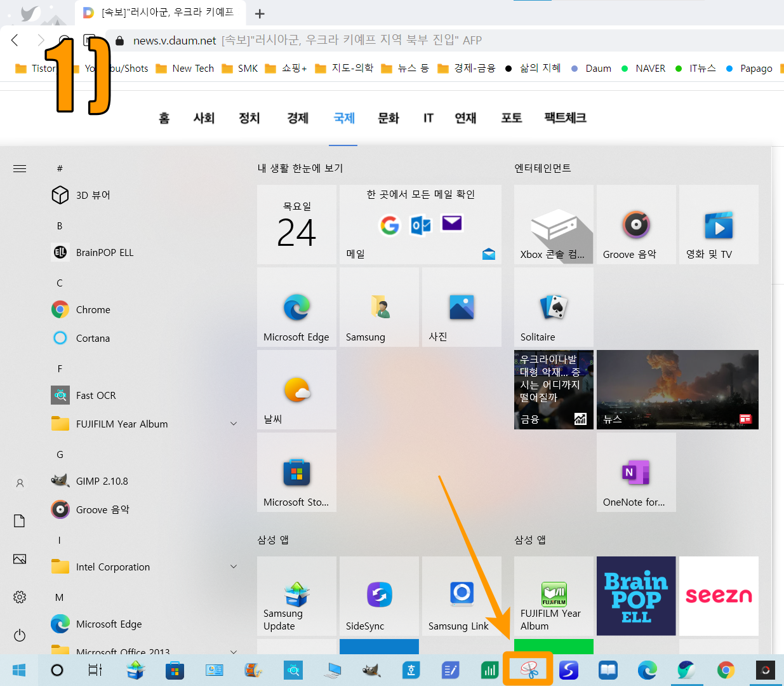Viewport: 784px width, 686px height.
Task: Expand the FUJIFILM Year Album folder chevron
Action: (234, 424)
